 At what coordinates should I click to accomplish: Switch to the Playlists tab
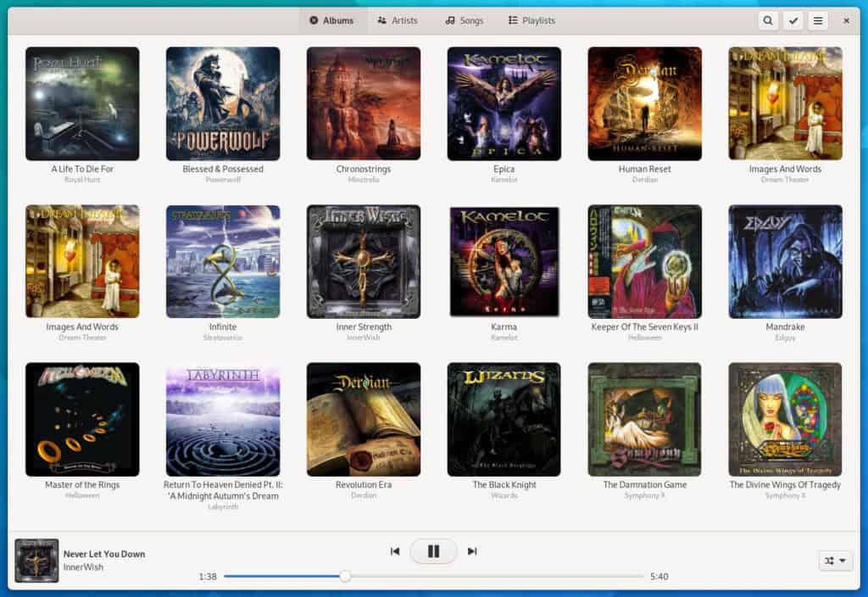(531, 20)
